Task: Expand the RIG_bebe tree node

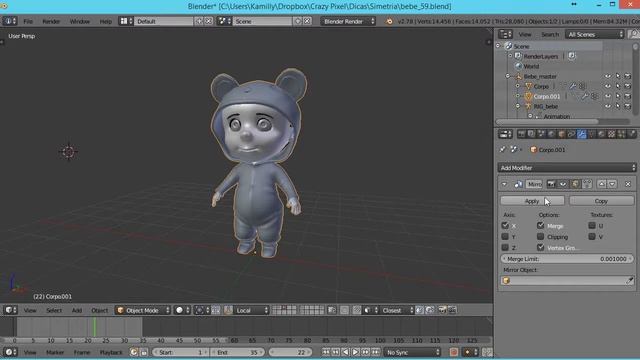Action: tap(518, 106)
